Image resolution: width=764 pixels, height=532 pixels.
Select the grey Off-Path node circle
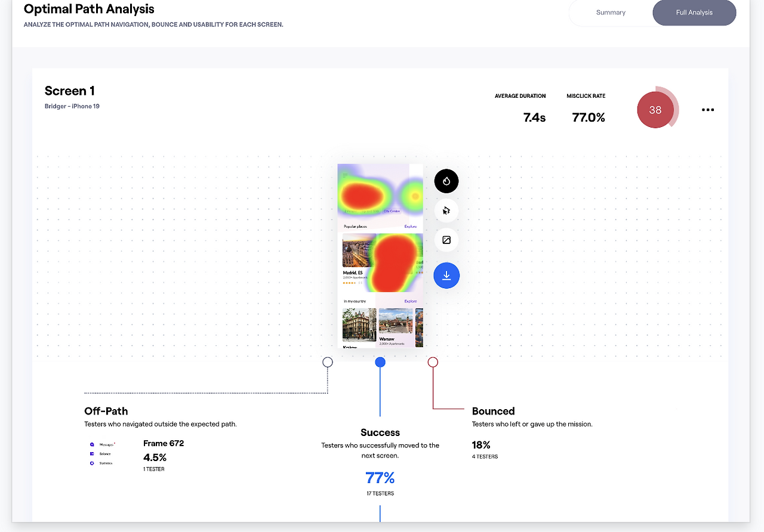pyautogui.click(x=328, y=362)
